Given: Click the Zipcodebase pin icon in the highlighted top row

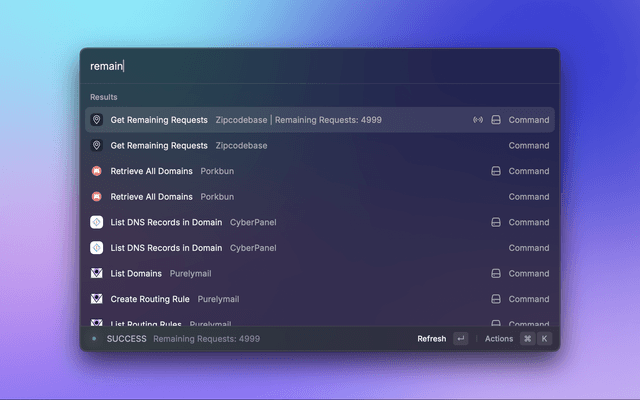Looking at the screenshot, I should pos(97,120).
